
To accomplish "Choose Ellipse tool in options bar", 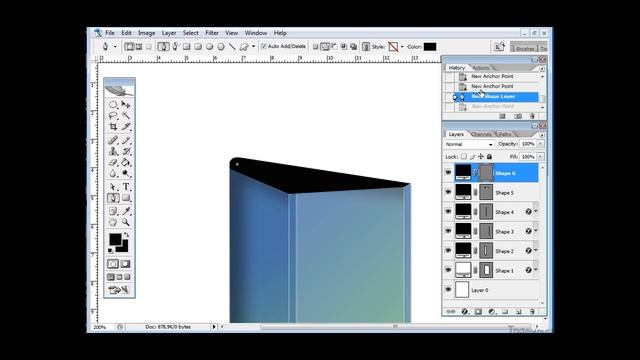I will (209, 47).
